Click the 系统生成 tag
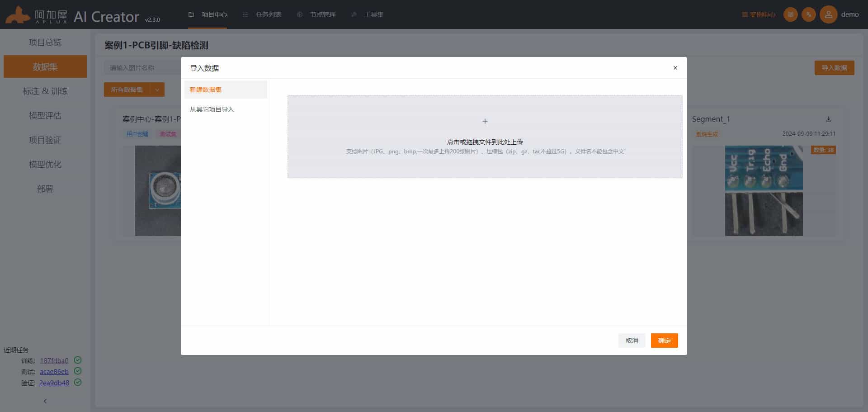The width and height of the screenshot is (868, 412). click(707, 134)
